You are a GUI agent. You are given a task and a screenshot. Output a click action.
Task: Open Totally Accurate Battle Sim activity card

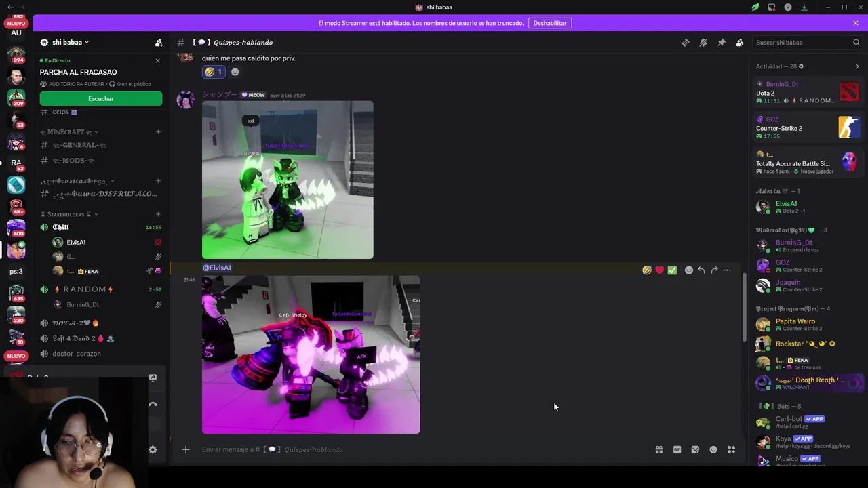tap(808, 163)
